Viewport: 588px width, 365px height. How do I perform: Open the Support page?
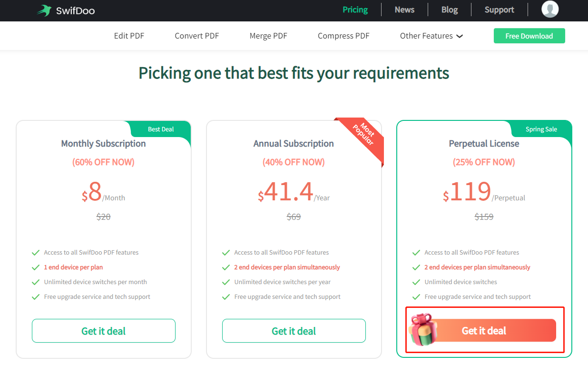pos(500,10)
